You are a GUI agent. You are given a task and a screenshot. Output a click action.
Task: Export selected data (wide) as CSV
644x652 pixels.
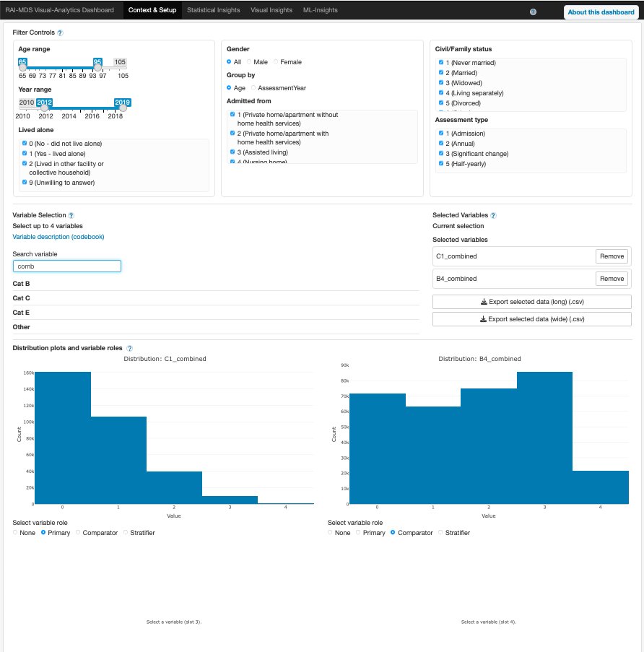(532, 319)
